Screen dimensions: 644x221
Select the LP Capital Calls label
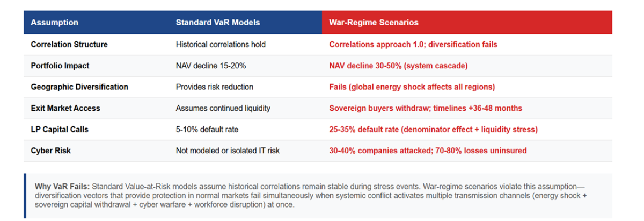click(x=59, y=129)
